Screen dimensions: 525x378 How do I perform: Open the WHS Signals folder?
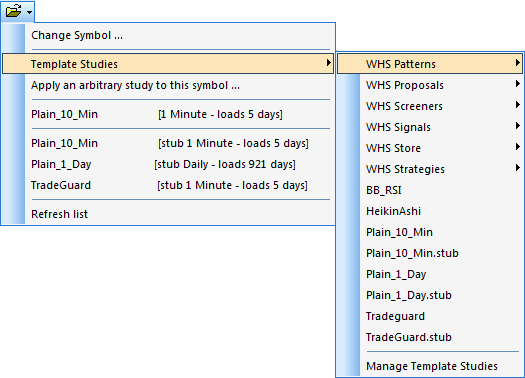(430, 127)
